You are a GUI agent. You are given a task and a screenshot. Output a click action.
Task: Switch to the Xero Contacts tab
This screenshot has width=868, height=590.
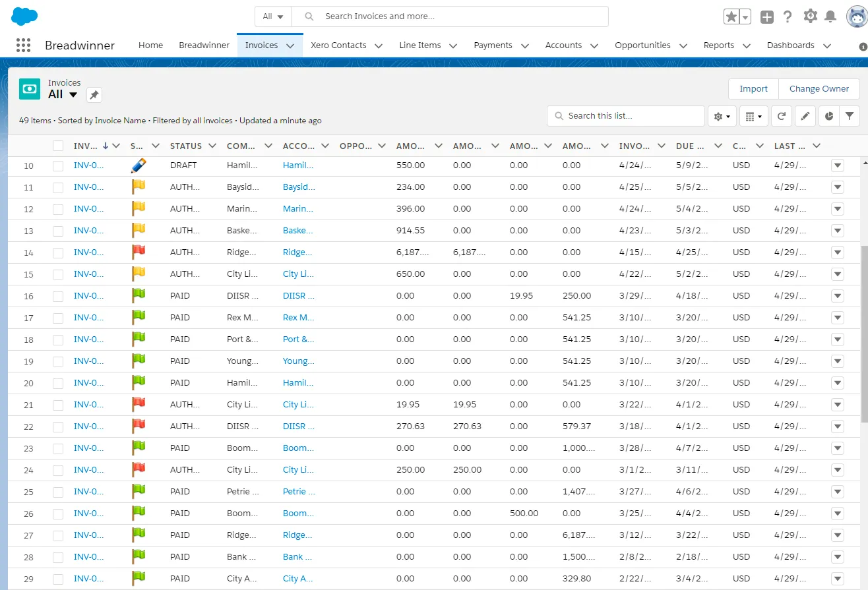click(338, 45)
